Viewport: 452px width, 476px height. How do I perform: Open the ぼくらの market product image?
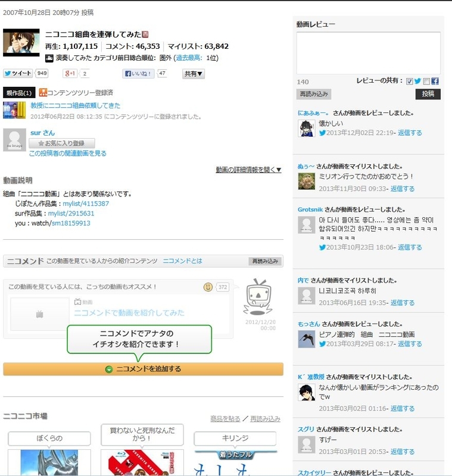point(49,463)
